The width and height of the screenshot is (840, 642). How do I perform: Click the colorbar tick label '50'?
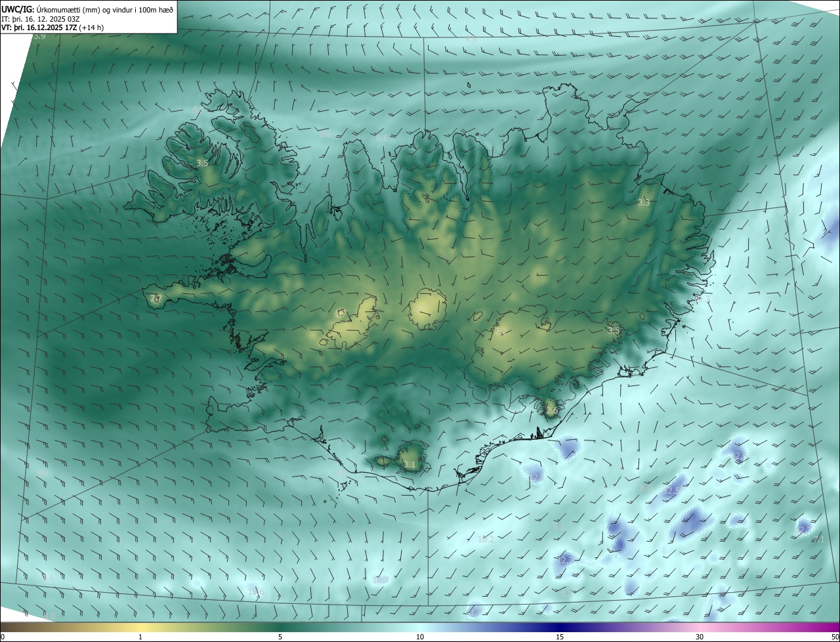click(835, 637)
